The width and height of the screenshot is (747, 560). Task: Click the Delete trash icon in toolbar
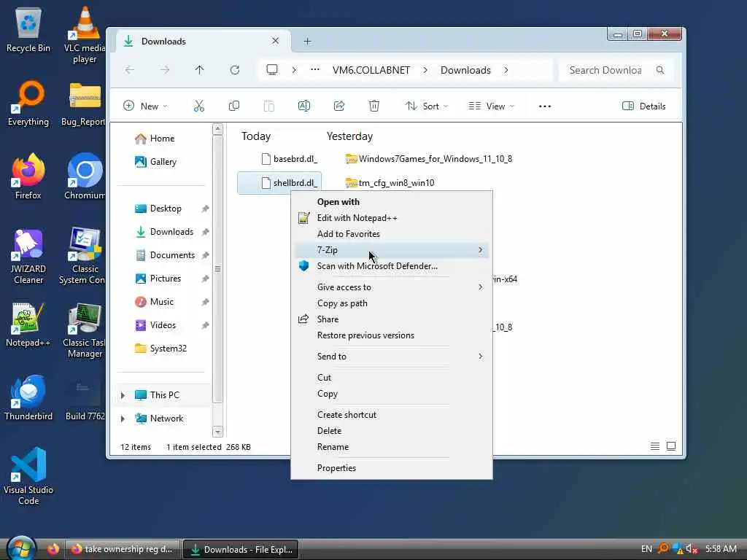(x=374, y=106)
